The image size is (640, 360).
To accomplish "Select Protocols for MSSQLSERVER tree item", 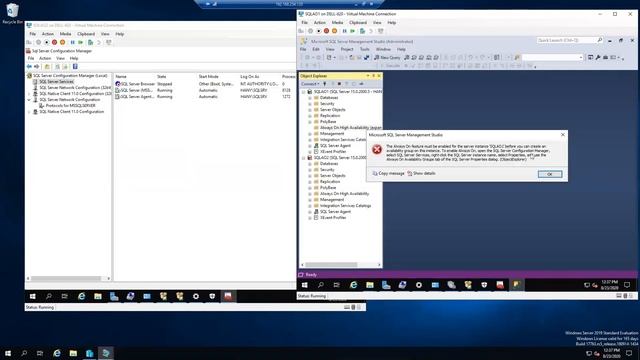I will coord(70,106).
